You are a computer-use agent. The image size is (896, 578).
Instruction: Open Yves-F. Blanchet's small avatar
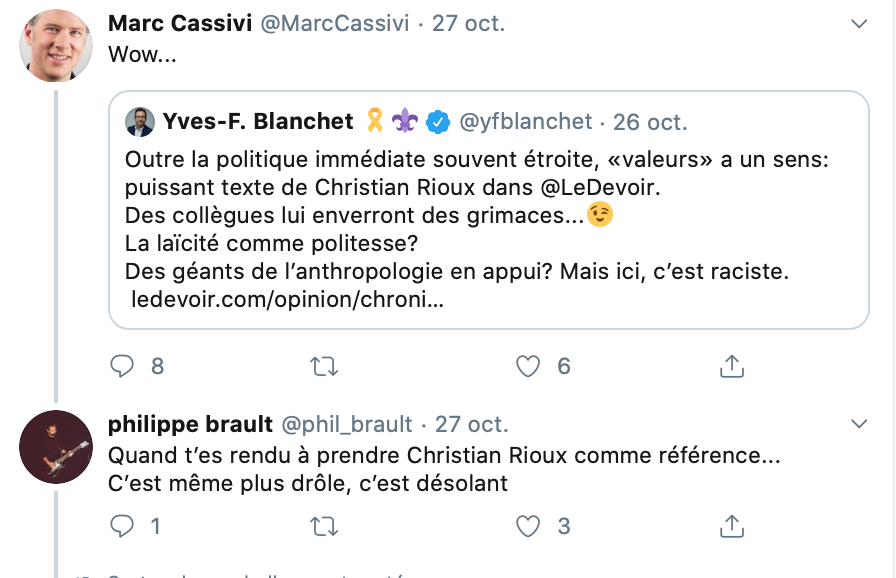point(140,122)
